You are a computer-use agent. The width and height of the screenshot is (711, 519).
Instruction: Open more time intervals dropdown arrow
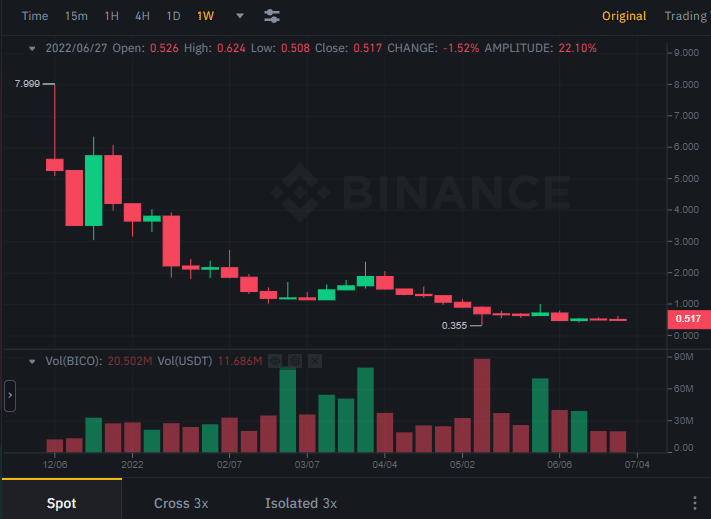(240, 16)
